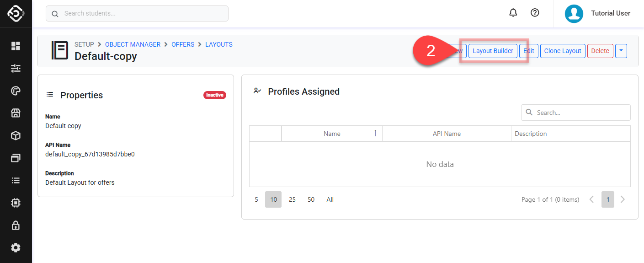Expand the dropdown arrow next to Delete
The width and height of the screenshot is (644, 263).
pyautogui.click(x=621, y=51)
